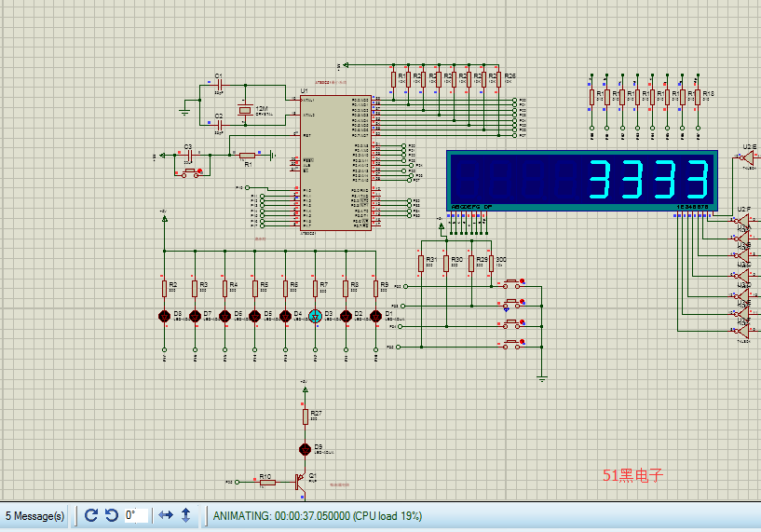Select resistor R7 above the lit LED
Viewport: 761px width, 532px height.
(316, 288)
